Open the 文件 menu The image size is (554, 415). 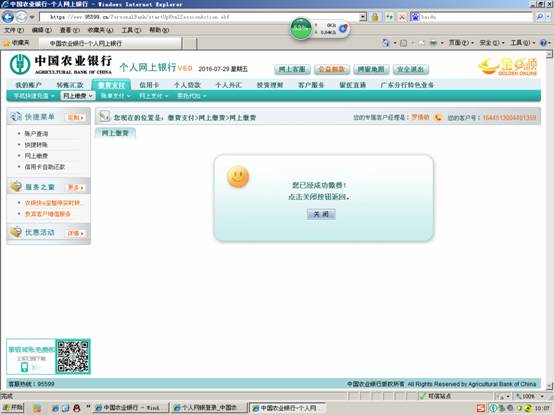(13, 30)
